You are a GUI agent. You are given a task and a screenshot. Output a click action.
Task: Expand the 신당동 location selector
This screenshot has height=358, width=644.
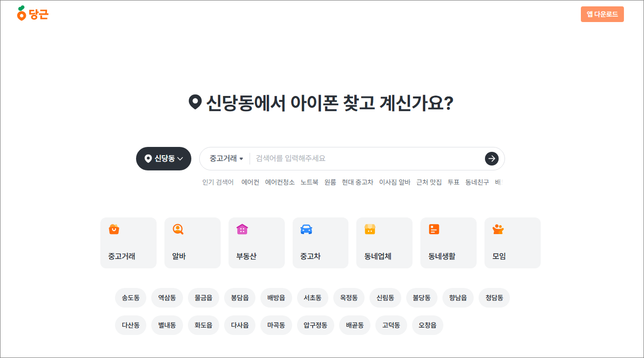[x=163, y=159]
